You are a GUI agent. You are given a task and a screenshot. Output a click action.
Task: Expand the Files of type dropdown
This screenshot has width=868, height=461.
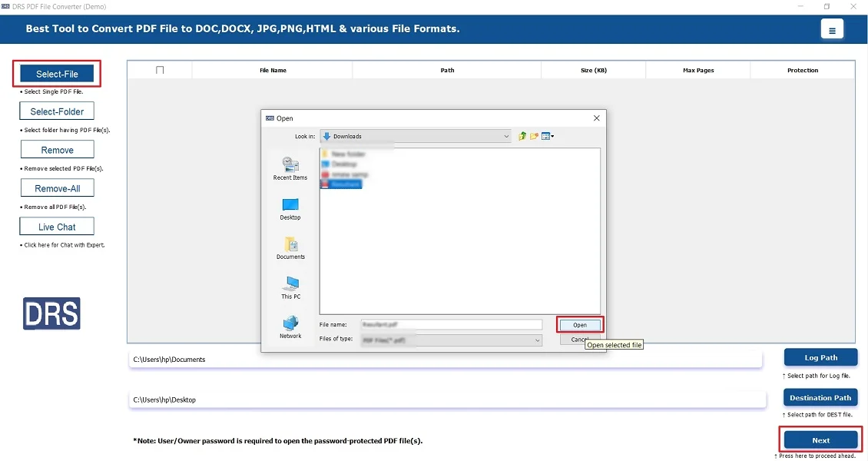click(538, 340)
